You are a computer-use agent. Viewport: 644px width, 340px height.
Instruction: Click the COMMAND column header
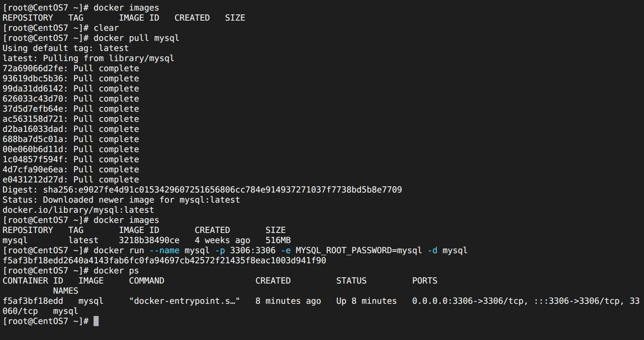(147, 281)
